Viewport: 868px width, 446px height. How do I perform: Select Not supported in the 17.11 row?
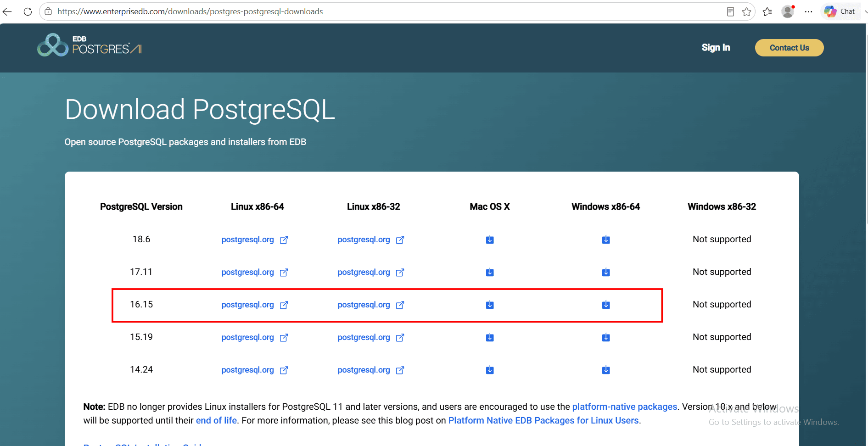[722, 272]
